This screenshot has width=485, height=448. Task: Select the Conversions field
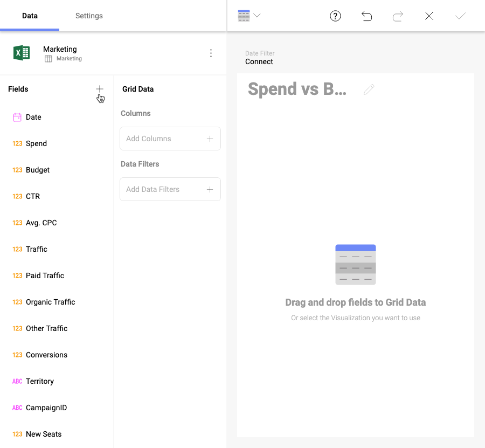point(46,355)
